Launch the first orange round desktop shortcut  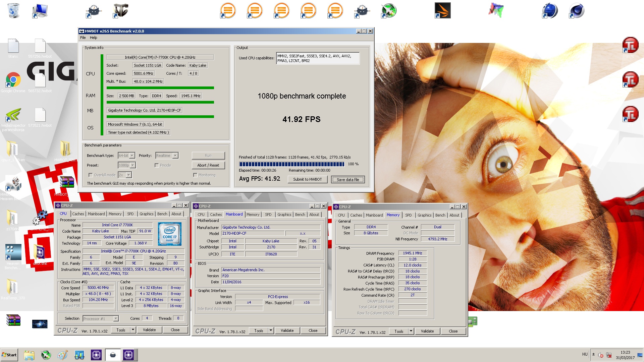(228, 10)
